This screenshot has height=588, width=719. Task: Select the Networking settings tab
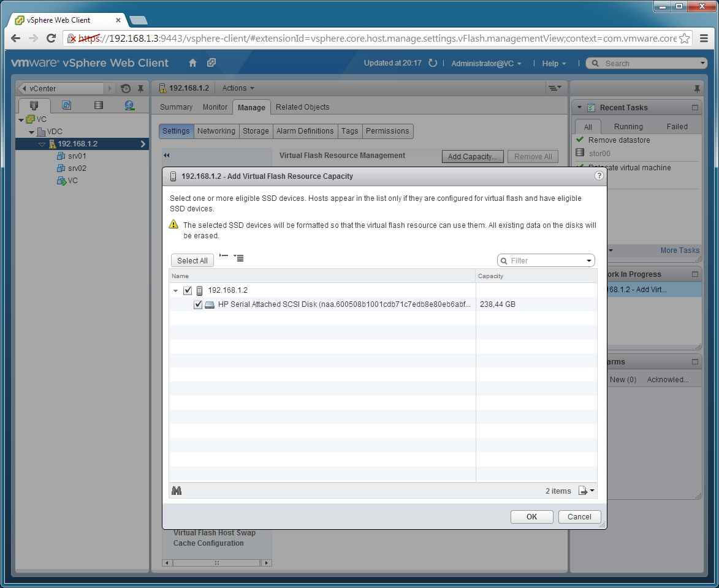click(x=216, y=131)
